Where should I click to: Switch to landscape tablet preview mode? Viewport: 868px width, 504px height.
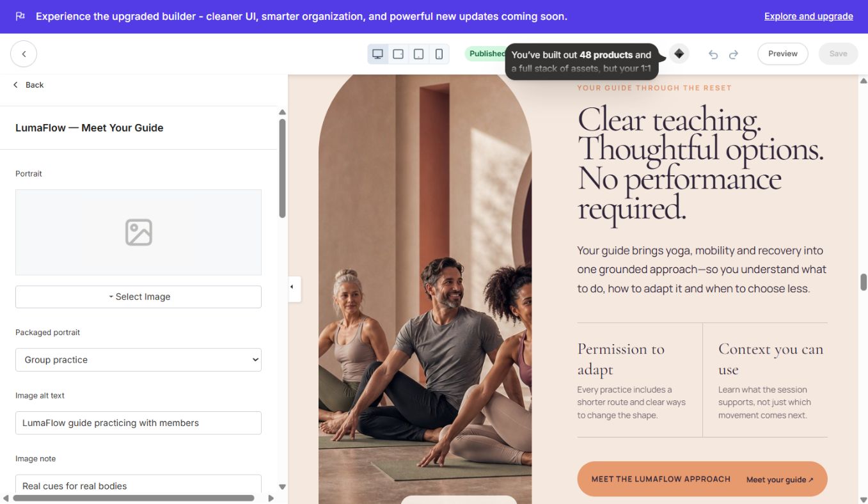click(398, 54)
